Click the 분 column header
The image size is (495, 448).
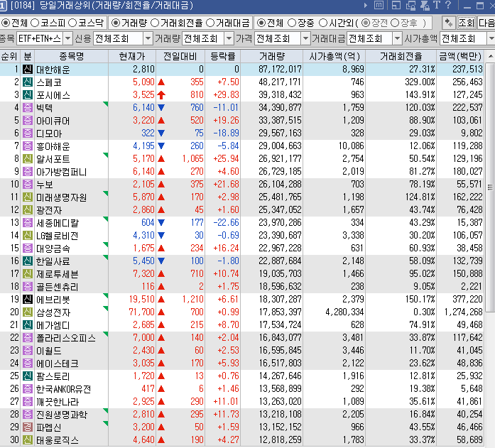point(28,57)
